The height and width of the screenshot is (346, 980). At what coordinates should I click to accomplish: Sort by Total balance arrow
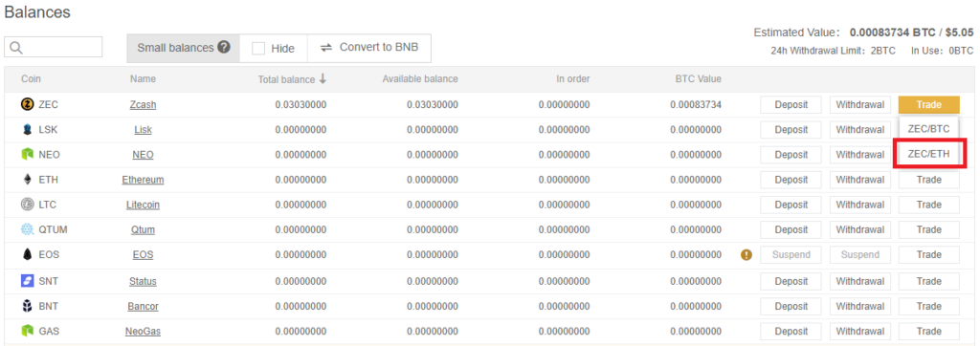(x=323, y=78)
